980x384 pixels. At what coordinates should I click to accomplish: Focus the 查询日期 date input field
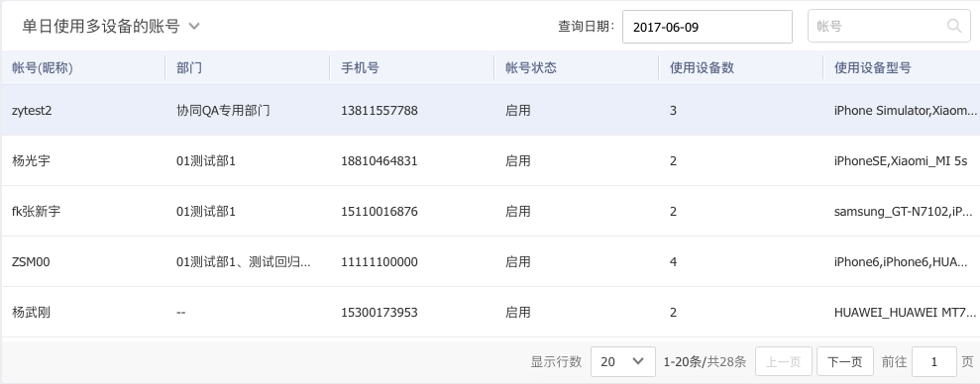pos(707,27)
